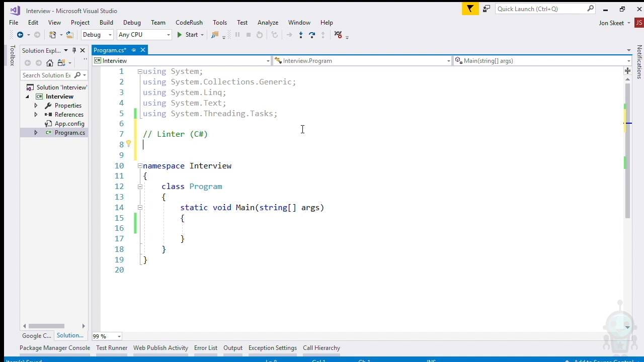
Task: Click the JS account avatar in the titlebar
Action: pyautogui.click(x=639, y=23)
